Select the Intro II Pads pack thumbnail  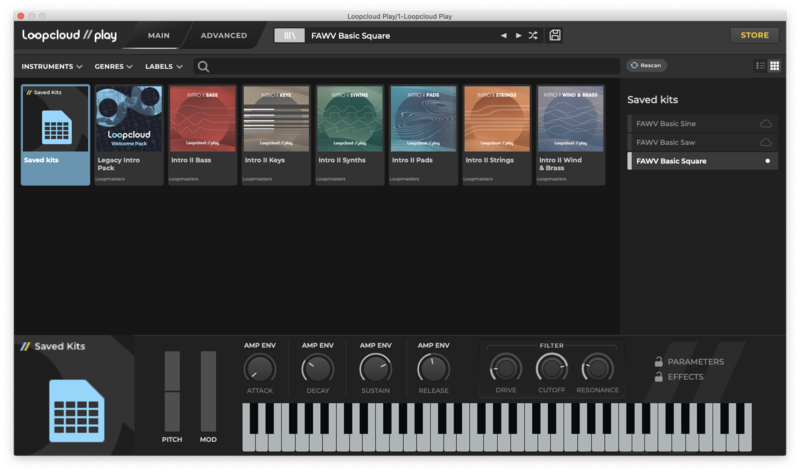click(423, 119)
